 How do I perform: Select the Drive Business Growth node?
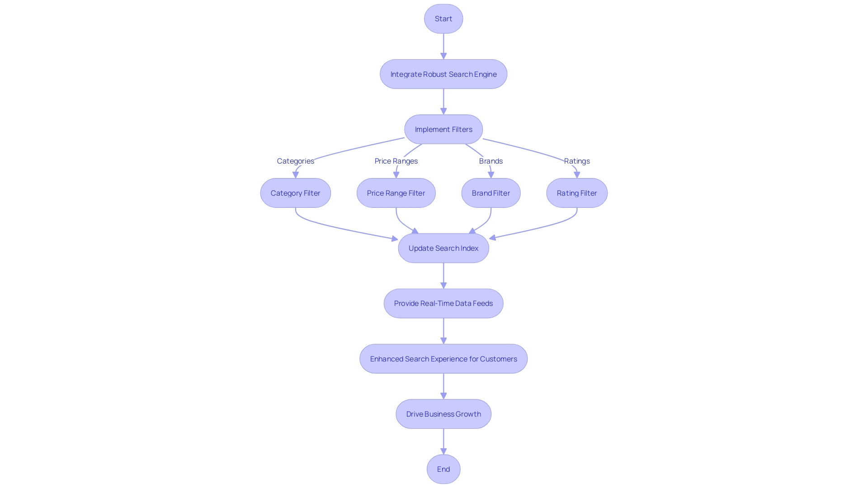tap(443, 413)
